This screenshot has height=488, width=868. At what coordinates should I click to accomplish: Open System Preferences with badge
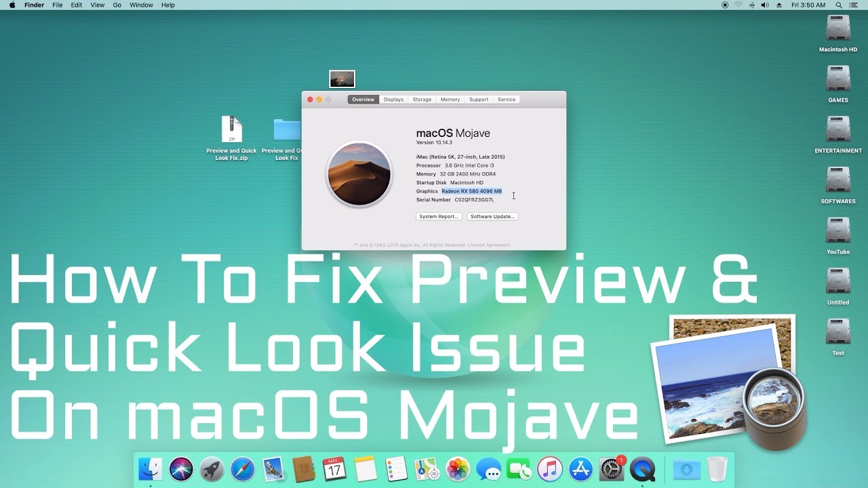coord(612,469)
